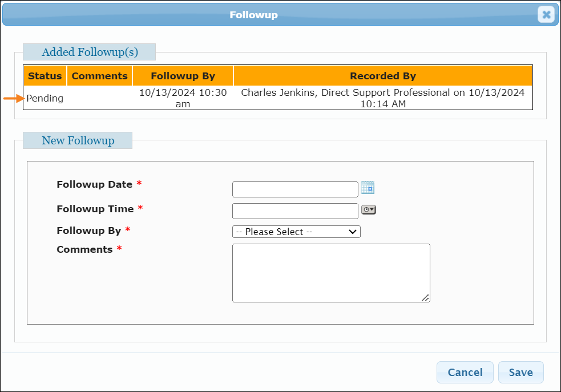Click the 10/13/2024 10:30 am followup cell
The image size is (561, 392).
pyautogui.click(x=183, y=98)
